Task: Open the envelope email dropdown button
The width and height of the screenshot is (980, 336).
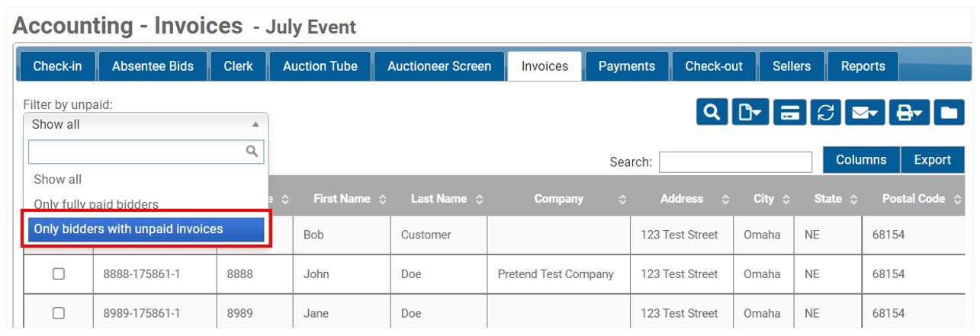Action: (864, 113)
